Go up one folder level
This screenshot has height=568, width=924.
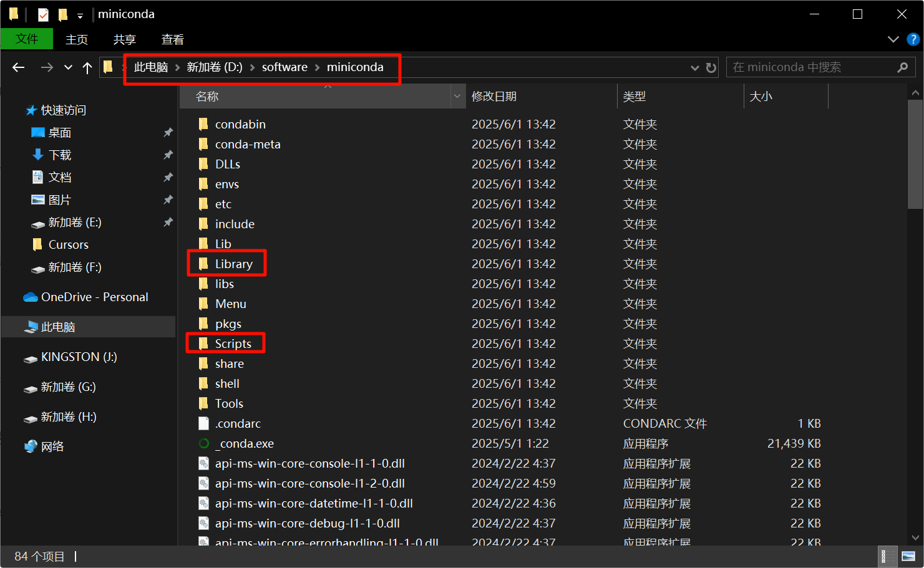(87, 67)
